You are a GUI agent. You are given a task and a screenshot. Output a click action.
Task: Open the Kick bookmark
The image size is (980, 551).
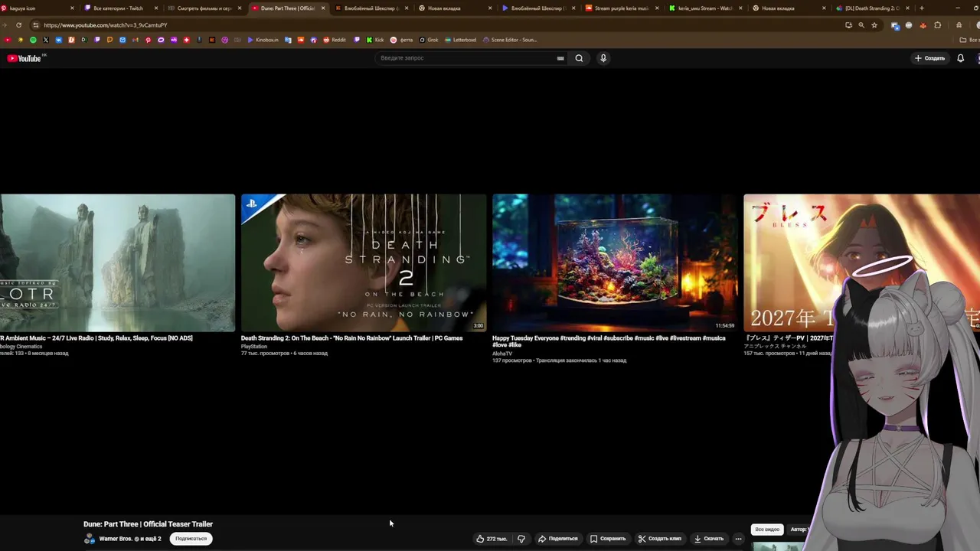click(x=375, y=40)
